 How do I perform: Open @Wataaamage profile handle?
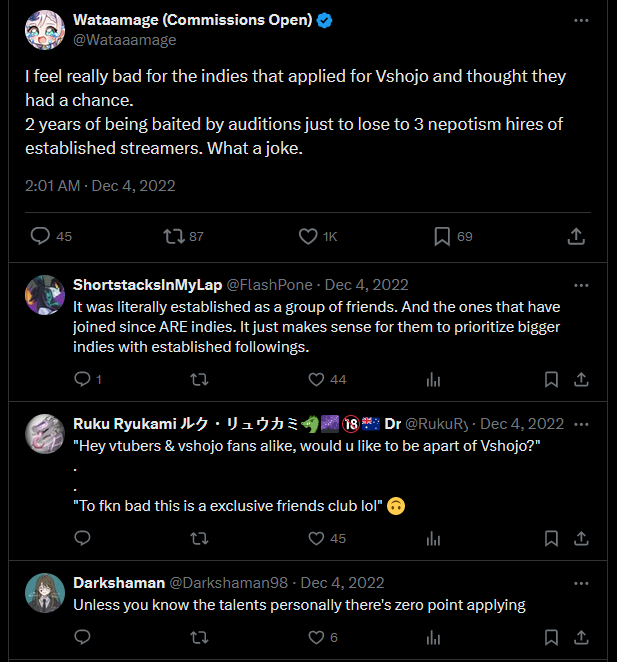click(x=125, y=40)
